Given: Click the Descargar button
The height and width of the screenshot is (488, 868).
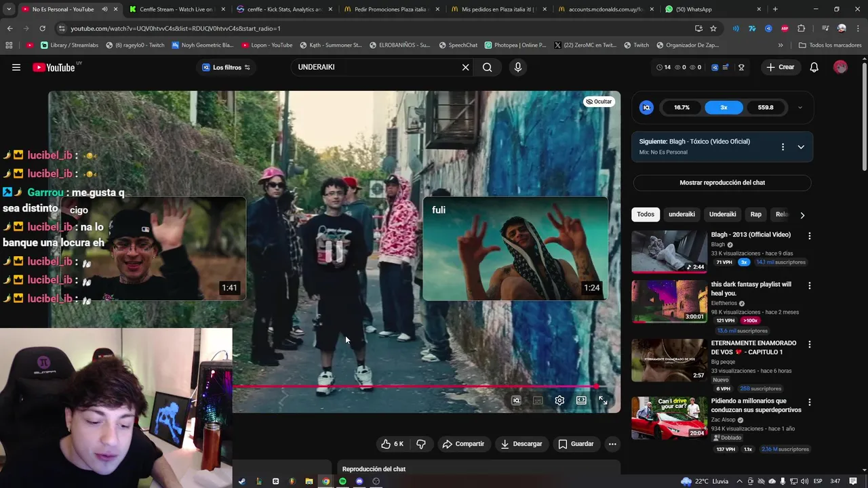Looking at the screenshot, I should pos(521,444).
